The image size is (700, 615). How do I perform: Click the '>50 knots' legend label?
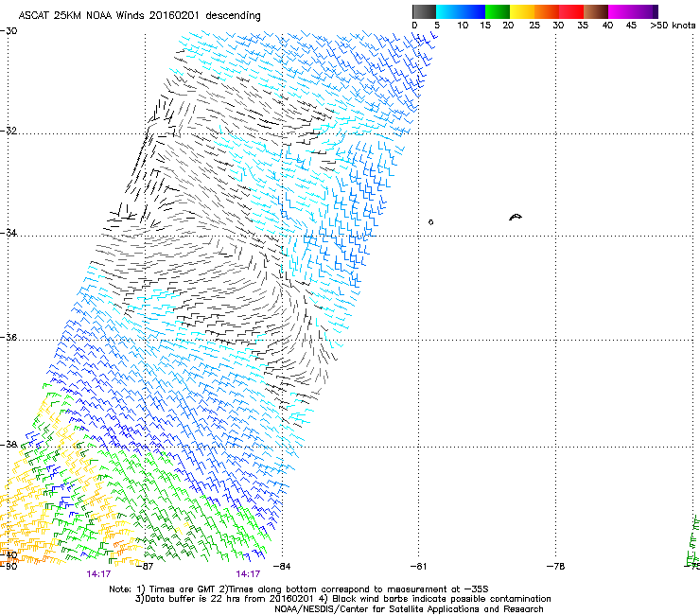click(x=673, y=26)
